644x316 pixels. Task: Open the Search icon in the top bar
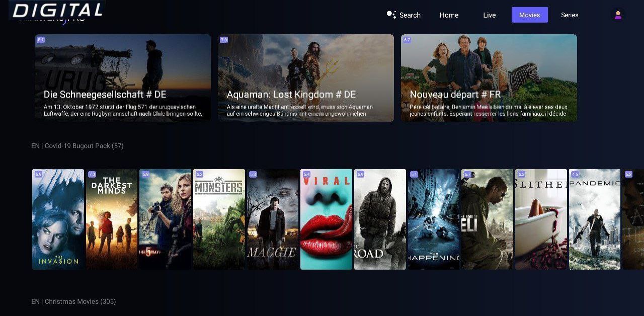coord(391,15)
